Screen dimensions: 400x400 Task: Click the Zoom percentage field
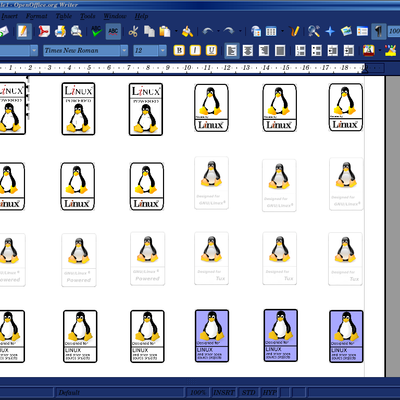point(394,32)
